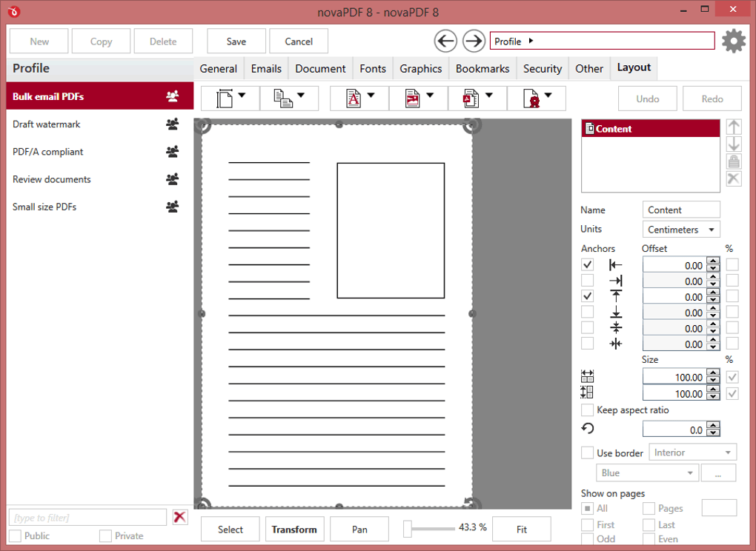756x551 pixels.
Task: Go forward with the right arrow button
Action: (x=474, y=41)
